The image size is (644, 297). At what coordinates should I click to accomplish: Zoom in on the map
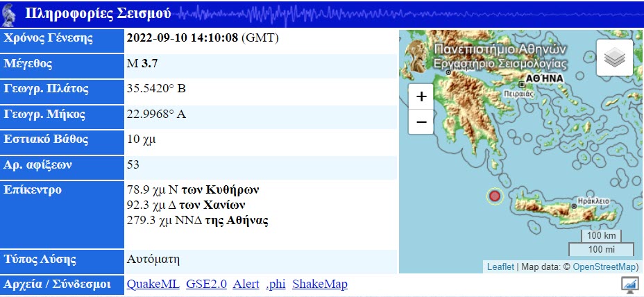[x=421, y=97]
